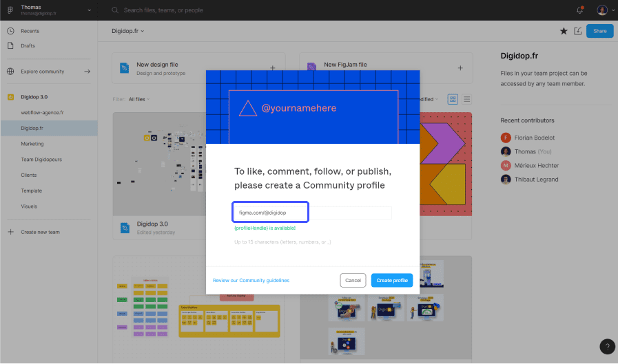Click the user avatar in top bar

(x=602, y=10)
